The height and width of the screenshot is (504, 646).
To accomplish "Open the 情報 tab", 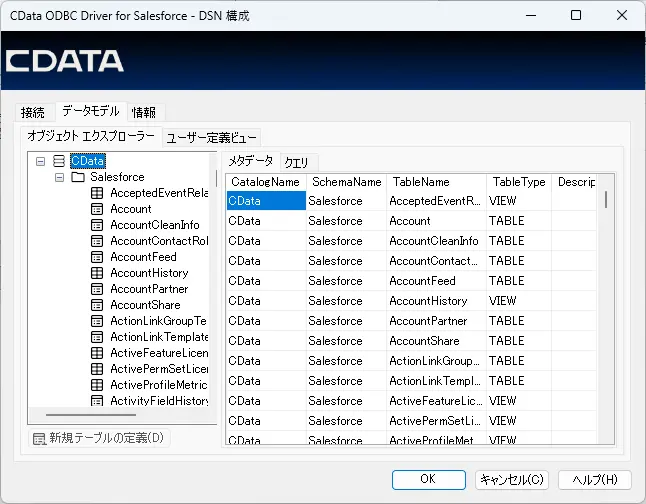I will [x=144, y=112].
